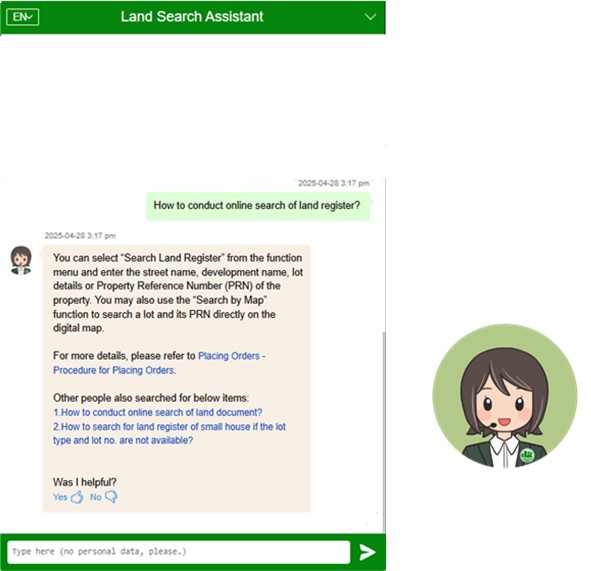Click 'Other people also searched' text
Image resolution: width=591 pixels, height=571 pixels.
[x=151, y=398]
